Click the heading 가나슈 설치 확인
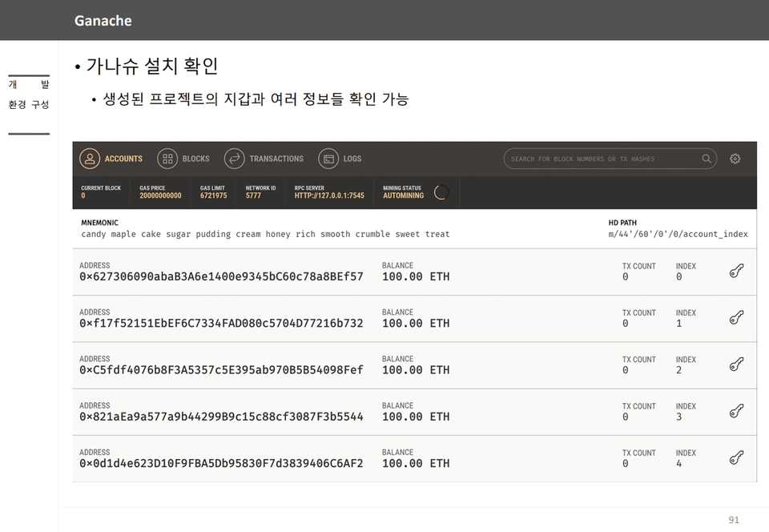Viewport: 769px width, 532px height. 152,66
